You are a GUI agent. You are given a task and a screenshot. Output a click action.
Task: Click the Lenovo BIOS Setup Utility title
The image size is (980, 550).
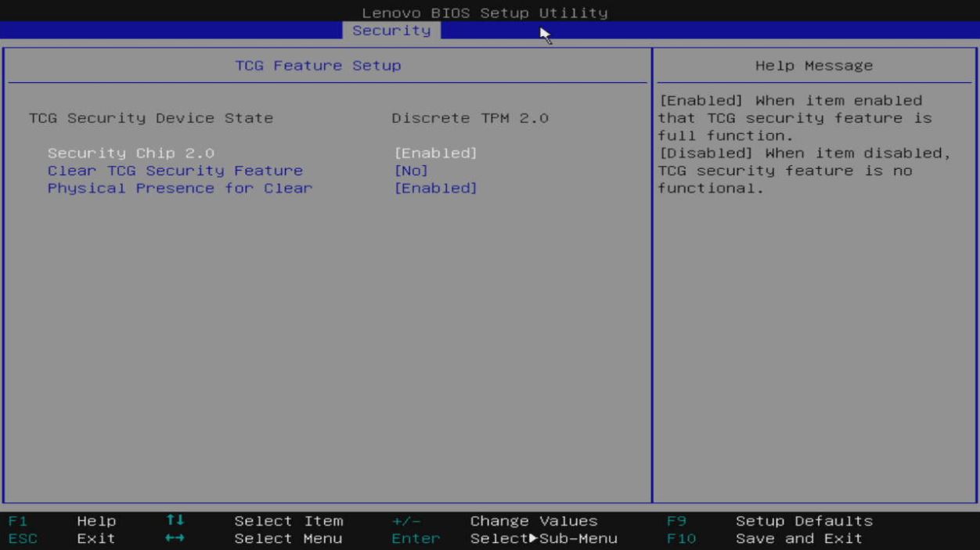pos(485,13)
